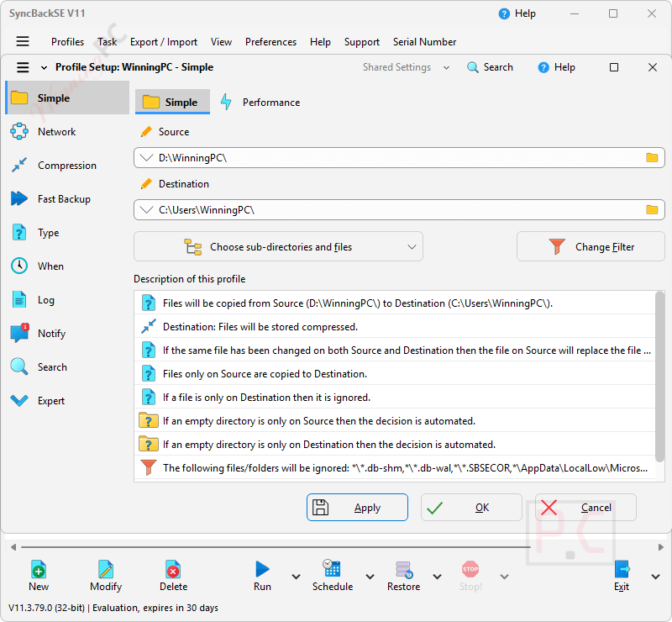Screen dimensions: 672x622
Task: Select 'The following files/folders will be ignored' row
Action: [395, 468]
